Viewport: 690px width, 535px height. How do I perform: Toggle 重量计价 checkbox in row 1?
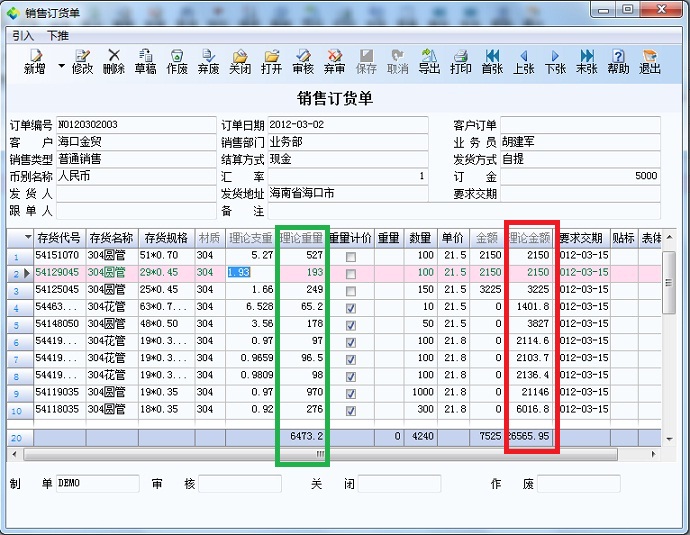pyautogui.click(x=350, y=257)
